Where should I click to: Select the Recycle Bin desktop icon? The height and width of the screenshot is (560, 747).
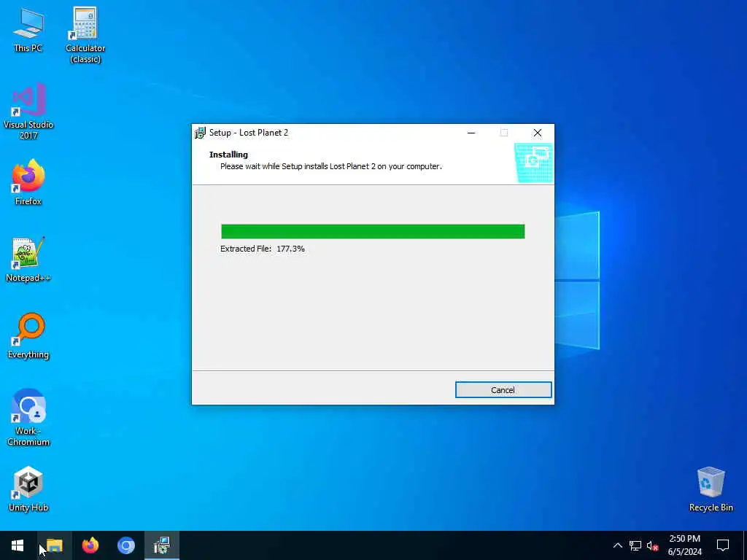(x=711, y=489)
